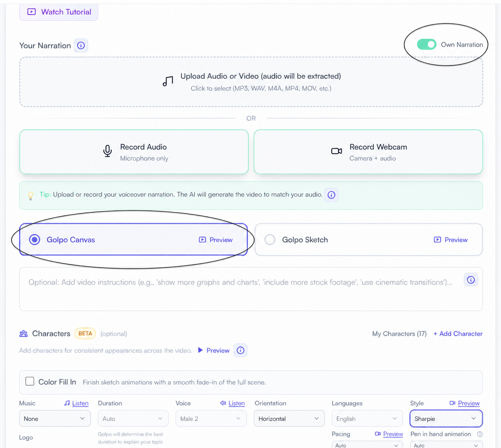
Task: Preview the Golpo Sketch style
Action: pos(451,240)
